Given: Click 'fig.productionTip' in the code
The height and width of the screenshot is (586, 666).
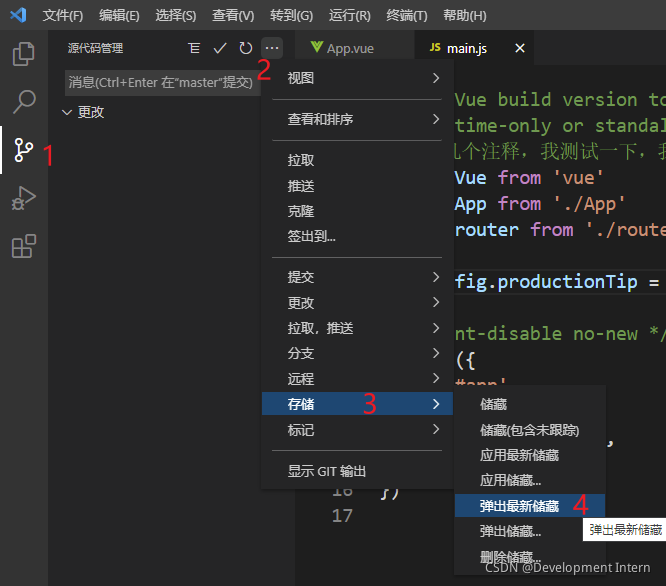Looking at the screenshot, I should pos(546,282).
